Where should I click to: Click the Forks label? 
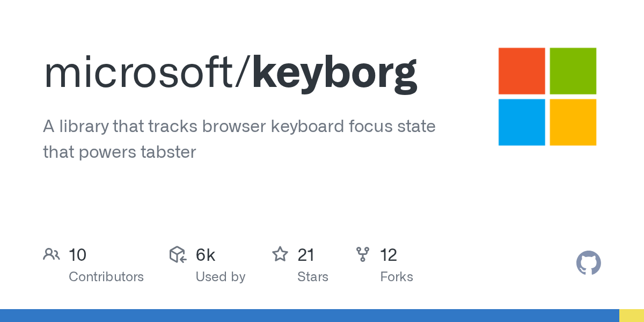(x=397, y=277)
